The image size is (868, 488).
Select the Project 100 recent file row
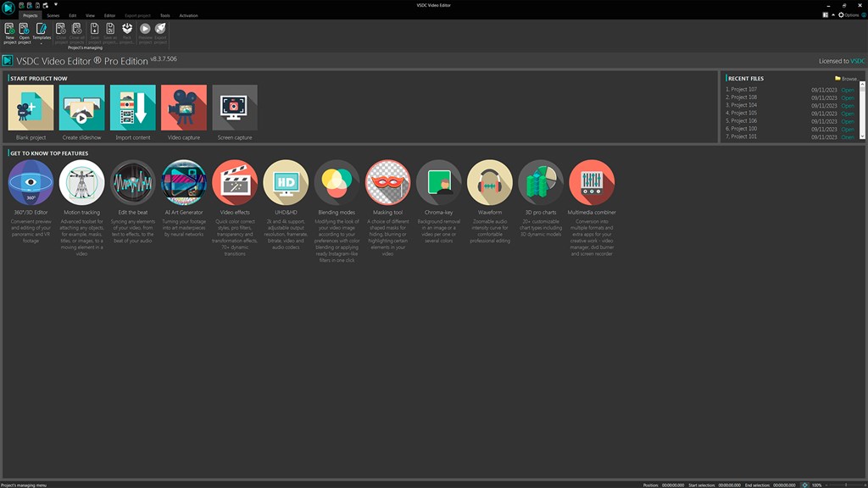point(790,129)
